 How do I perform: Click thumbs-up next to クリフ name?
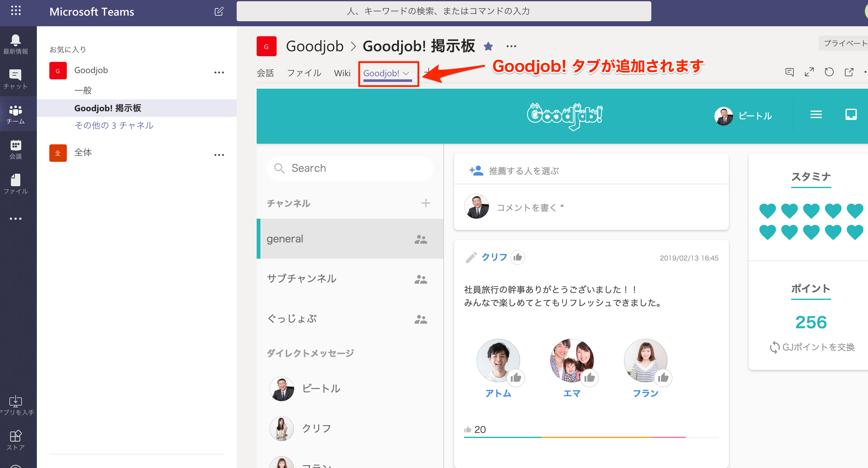pyautogui.click(x=518, y=257)
